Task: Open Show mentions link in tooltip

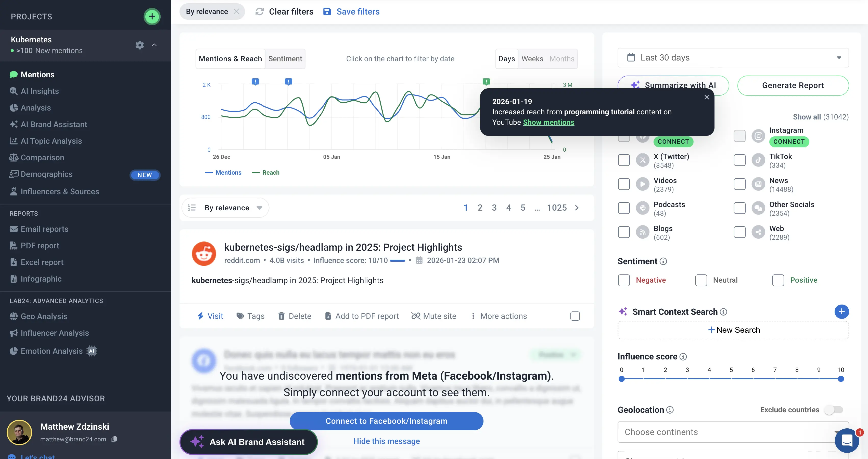Action: pos(548,123)
